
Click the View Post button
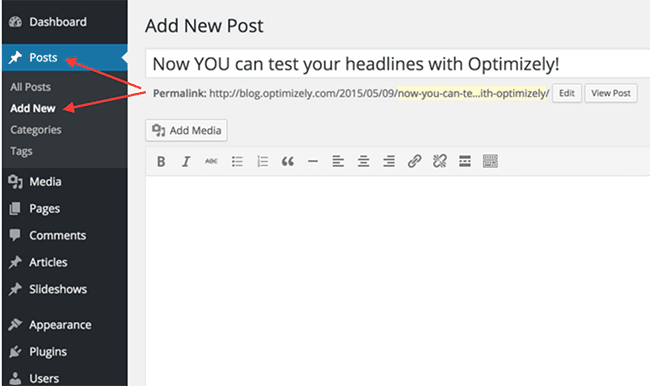[611, 93]
